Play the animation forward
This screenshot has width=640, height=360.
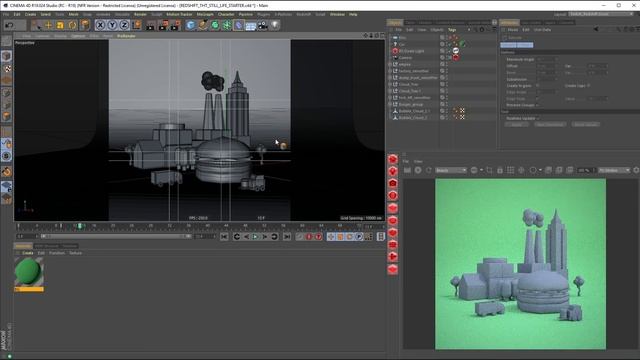256,237
